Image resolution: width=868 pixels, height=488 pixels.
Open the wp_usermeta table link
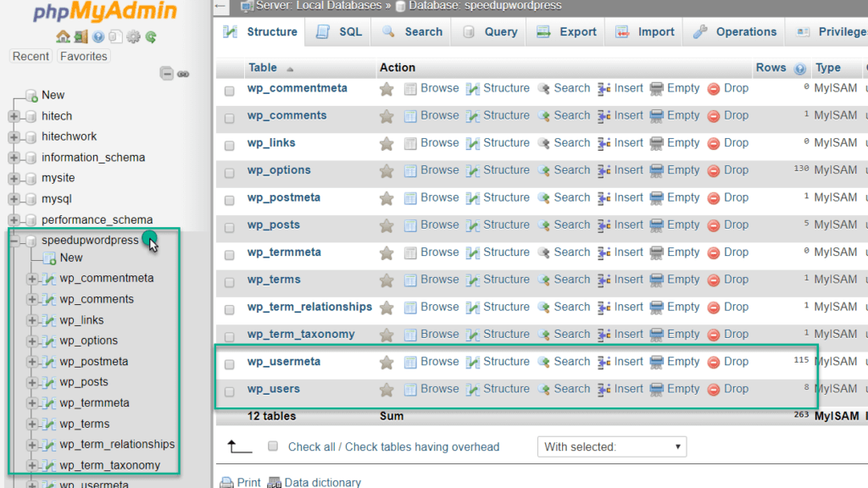click(x=283, y=361)
